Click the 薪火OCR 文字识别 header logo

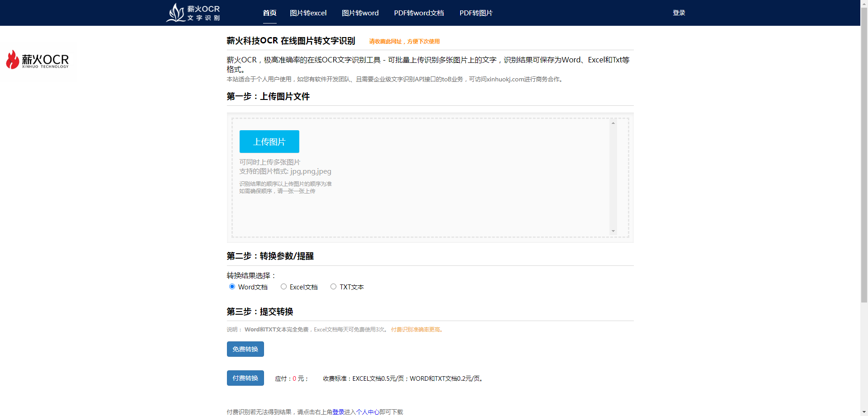(193, 13)
